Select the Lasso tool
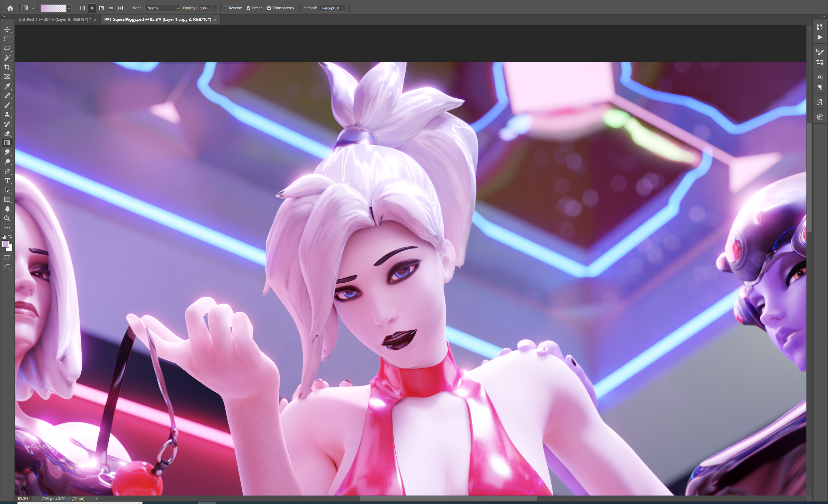Viewport: 828px width, 504px height. point(7,48)
